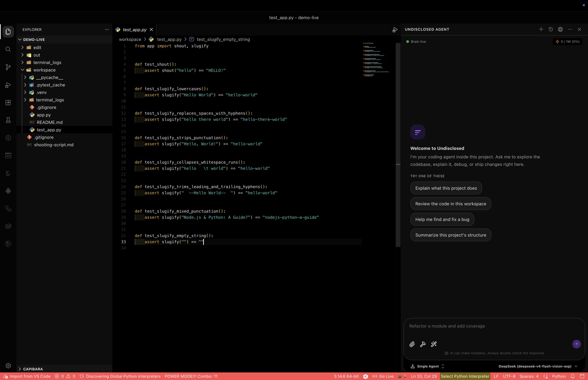Screen dimensions: 588x380
Task: Click the workspace breadcrumb segment
Action: 130,39
